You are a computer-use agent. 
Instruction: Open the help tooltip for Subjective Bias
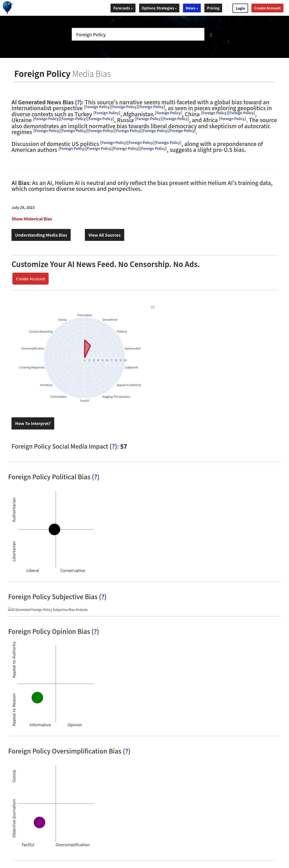pyautogui.click(x=103, y=597)
